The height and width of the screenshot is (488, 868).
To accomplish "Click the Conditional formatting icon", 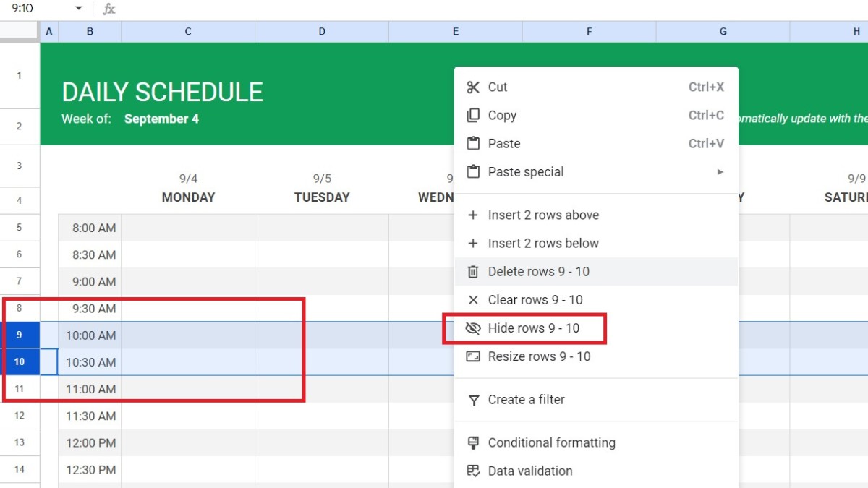I will pyautogui.click(x=474, y=442).
